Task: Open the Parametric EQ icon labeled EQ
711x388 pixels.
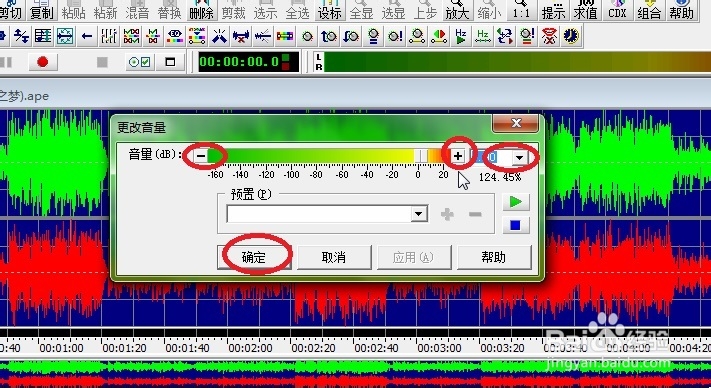Action: [175, 36]
